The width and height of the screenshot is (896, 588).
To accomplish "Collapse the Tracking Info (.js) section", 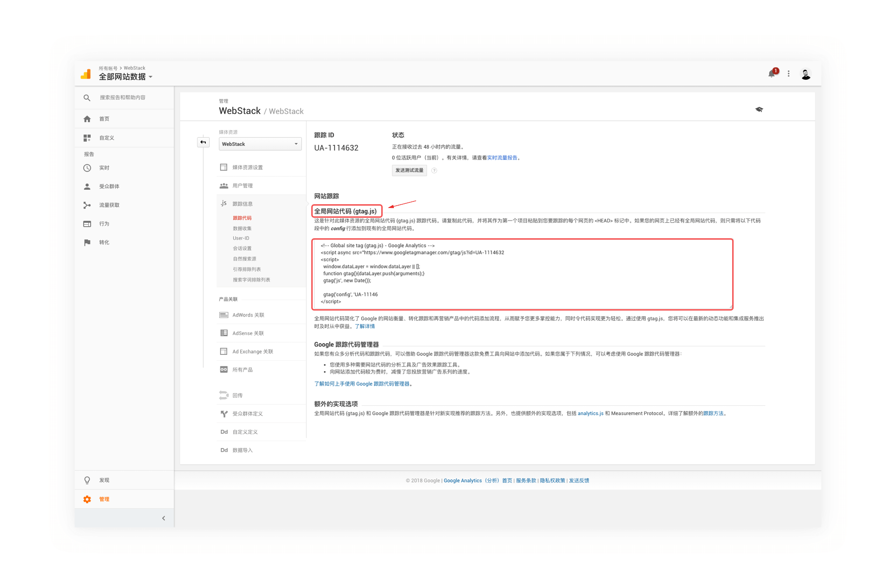I will click(242, 204).
